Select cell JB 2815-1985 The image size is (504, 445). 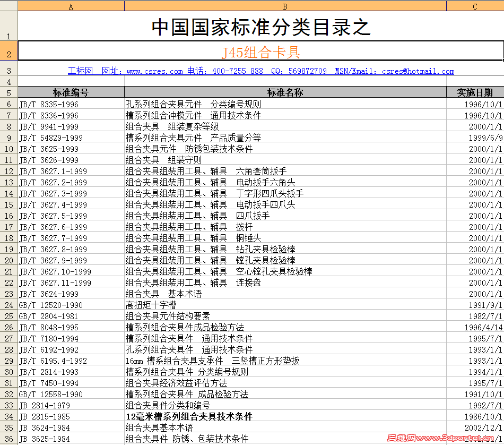(71, 416)
